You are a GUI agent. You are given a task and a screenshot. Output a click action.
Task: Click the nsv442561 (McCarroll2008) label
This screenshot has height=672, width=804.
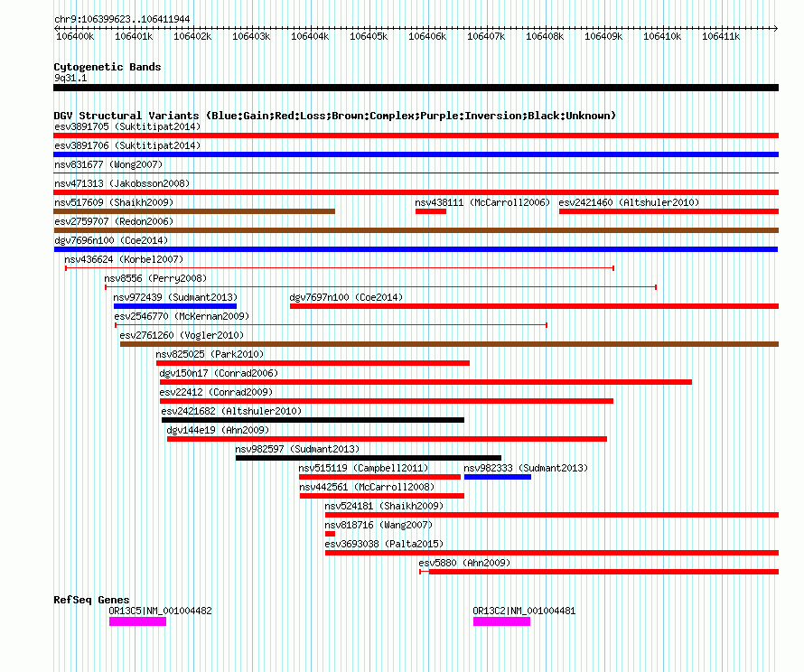367,487
